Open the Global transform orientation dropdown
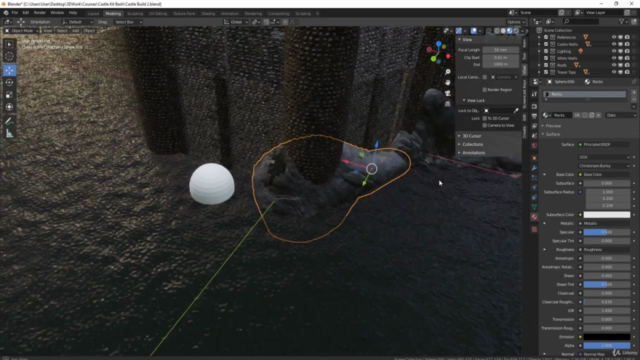 [x=236, y=22]
